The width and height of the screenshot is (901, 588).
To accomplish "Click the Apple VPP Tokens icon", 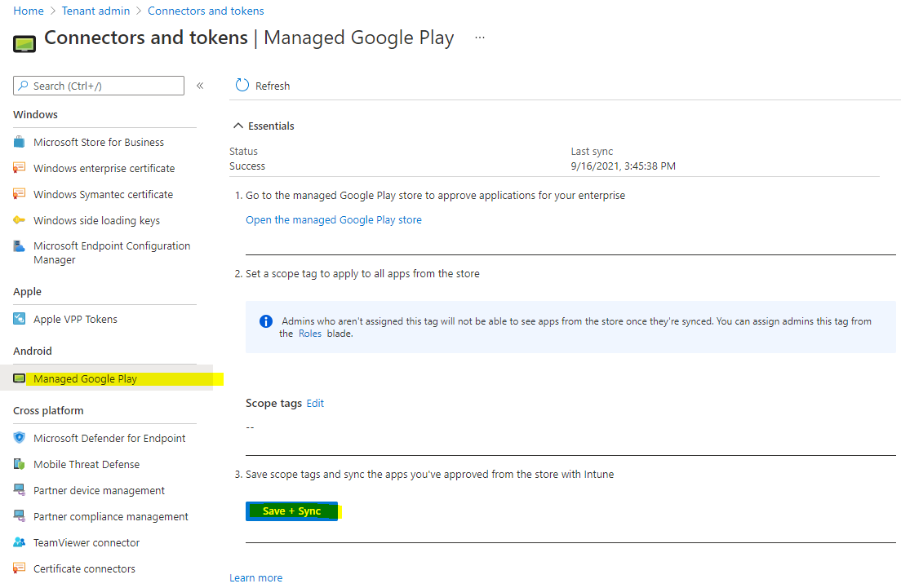I will coord(19,319).
